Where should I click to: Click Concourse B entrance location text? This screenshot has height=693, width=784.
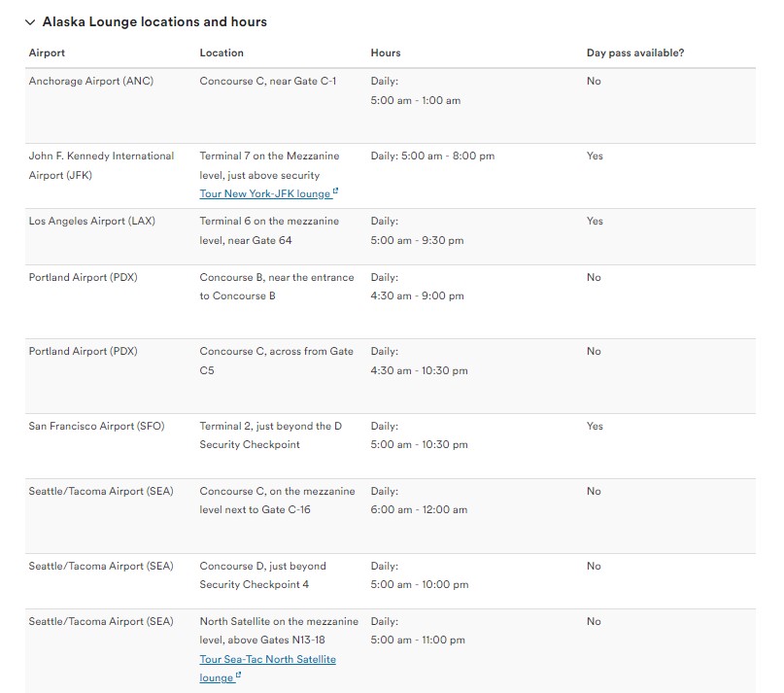pos(277,287)
